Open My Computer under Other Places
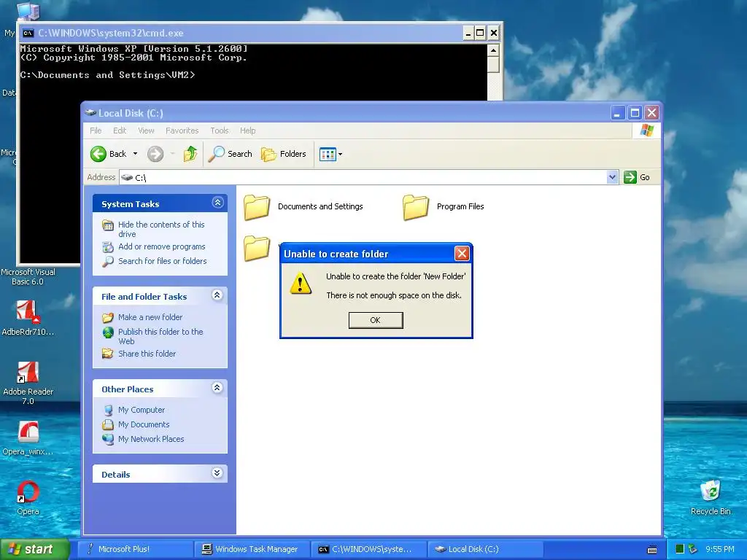Viewport: 747px width, 560px height. tap(142, 410)
